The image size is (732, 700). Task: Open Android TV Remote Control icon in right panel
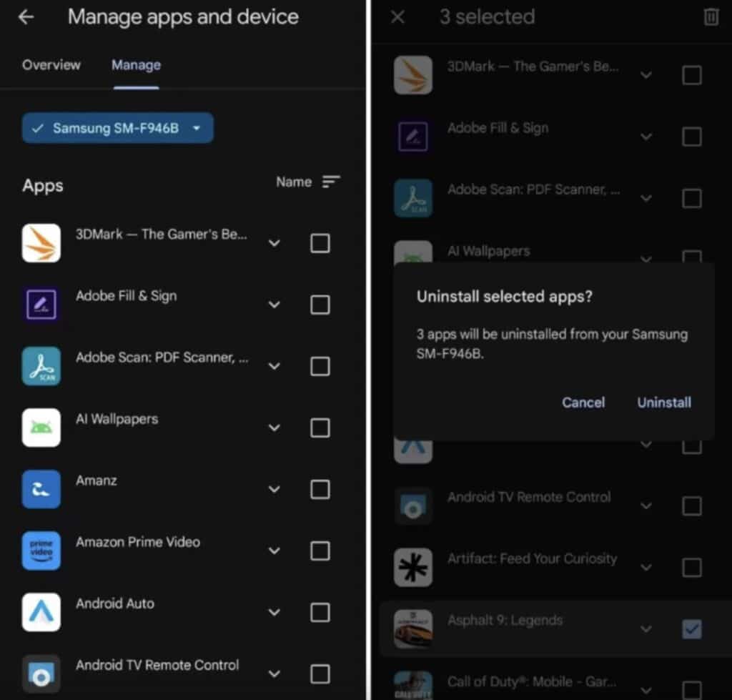pyautogui.click(x=412, y=506)
